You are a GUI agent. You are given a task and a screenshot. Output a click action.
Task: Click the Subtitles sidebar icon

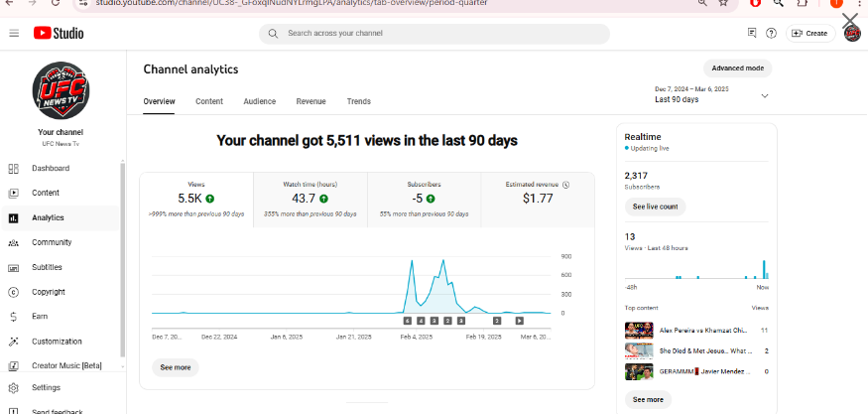(13, 268)
